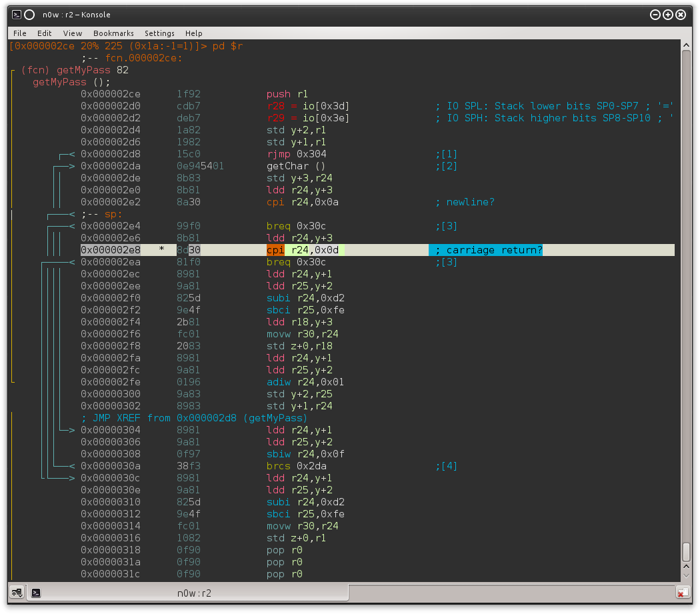
Task: Click the scrollbar down arrow
Action: point(686,575)
